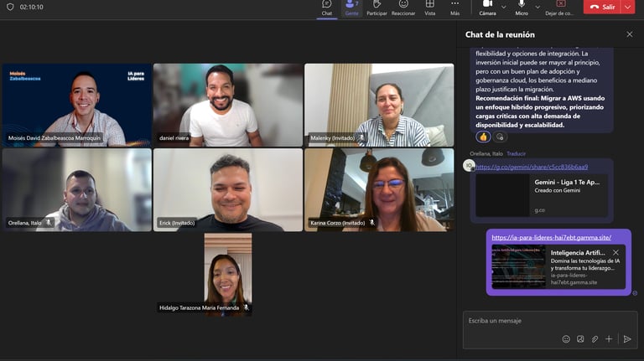Expand camera options dropdown arrow
Image resolution: width=644 pixels, height=361 pixels.
[503, 7]
